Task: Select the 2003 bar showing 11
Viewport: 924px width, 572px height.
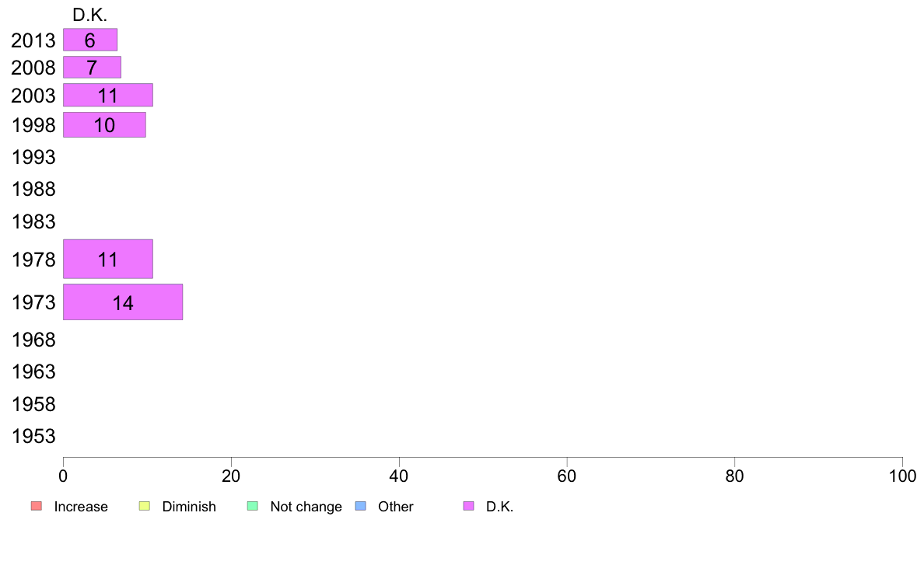Action: pos(108,95)
